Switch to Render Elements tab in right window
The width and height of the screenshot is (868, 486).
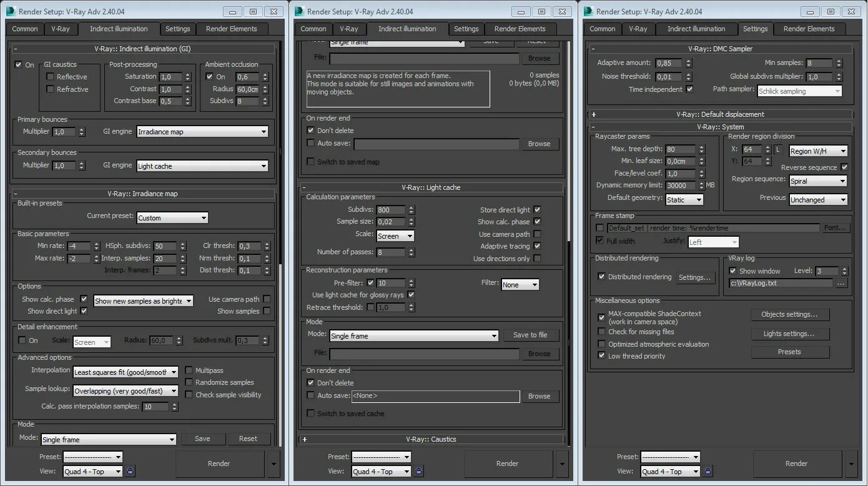click(x=809, y=29)
